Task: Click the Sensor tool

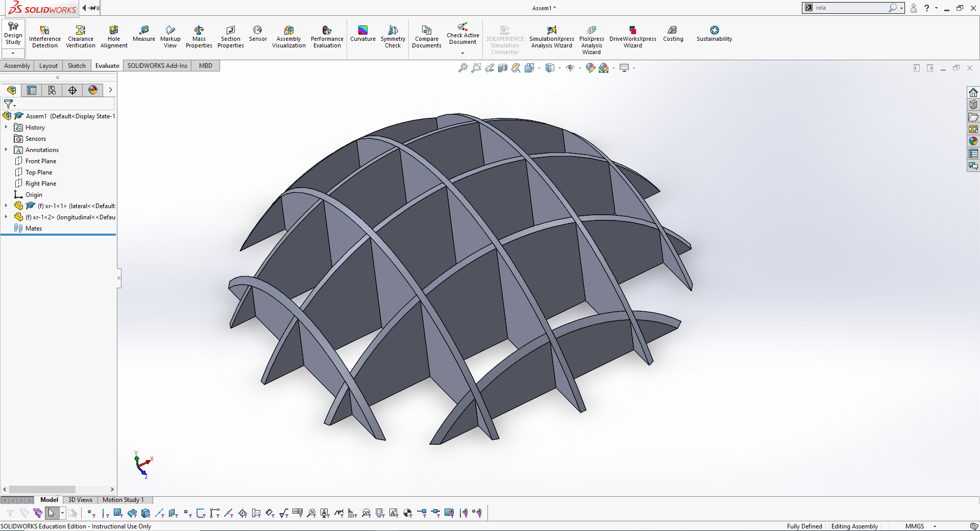Action: click(x=258, y=34)
